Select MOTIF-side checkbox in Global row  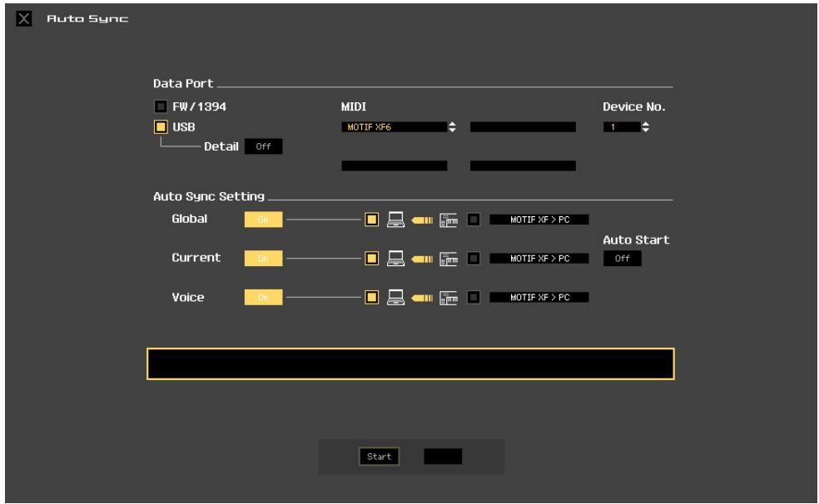474,220
